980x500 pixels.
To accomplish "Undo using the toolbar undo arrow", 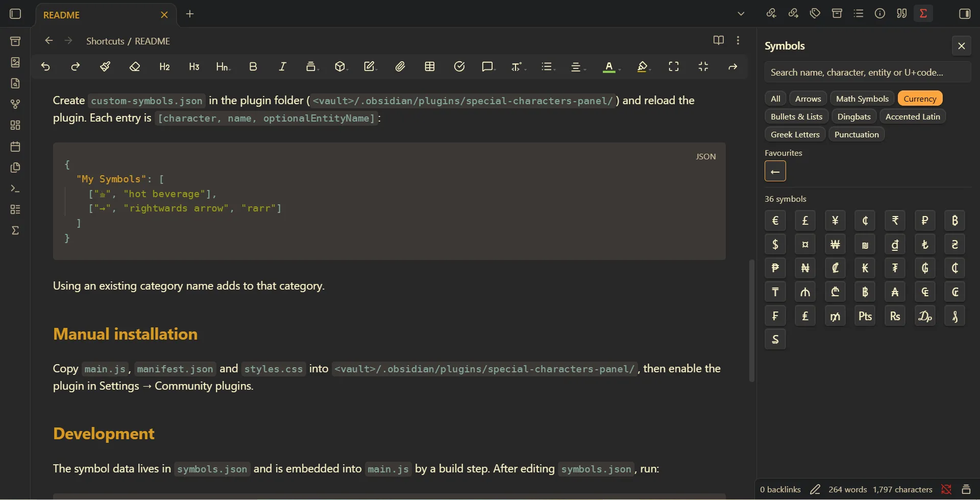I will pyautogui.click(x=45, y=67).
